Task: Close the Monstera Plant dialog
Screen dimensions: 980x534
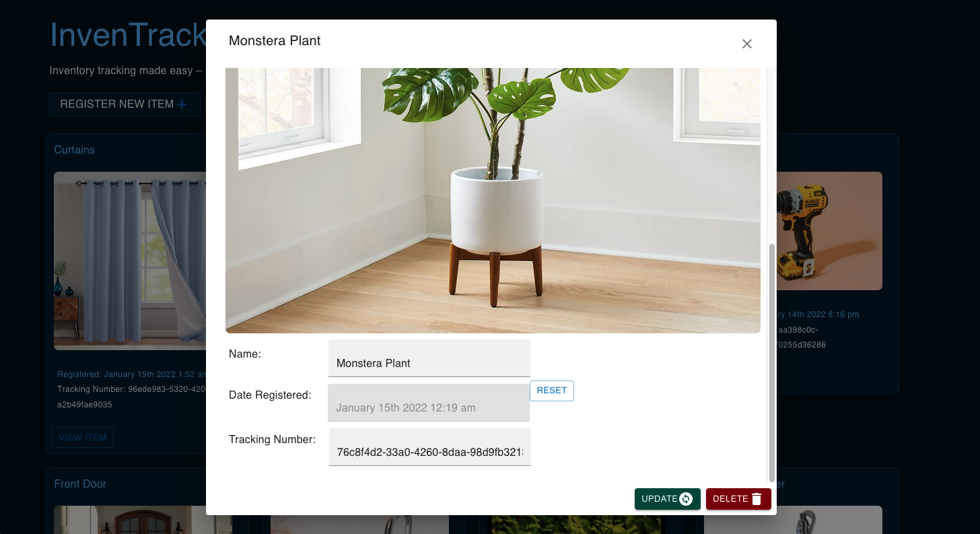Action: coord(746,44)
